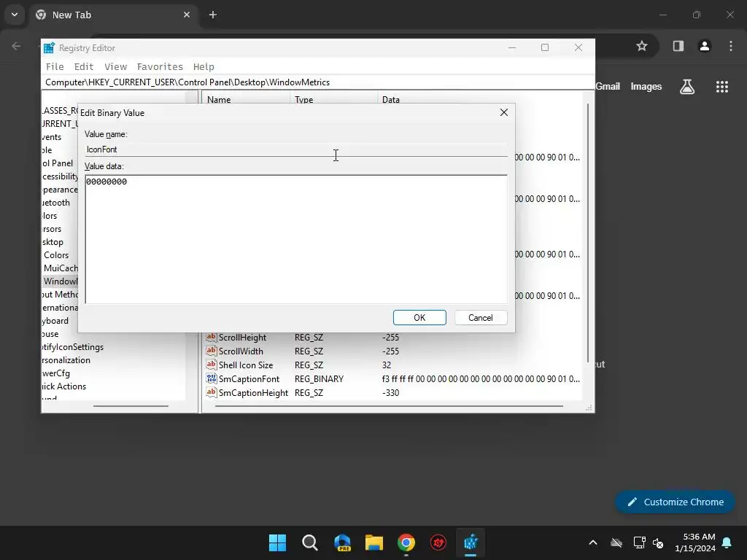Open the Favorites menu in Registry Editor
Image resolution: width=747 pixels, height=560 pixels.
point(160,66)
